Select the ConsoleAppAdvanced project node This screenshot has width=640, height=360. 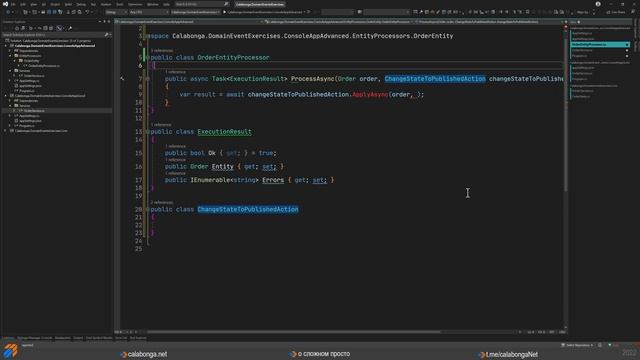point(55,46)
